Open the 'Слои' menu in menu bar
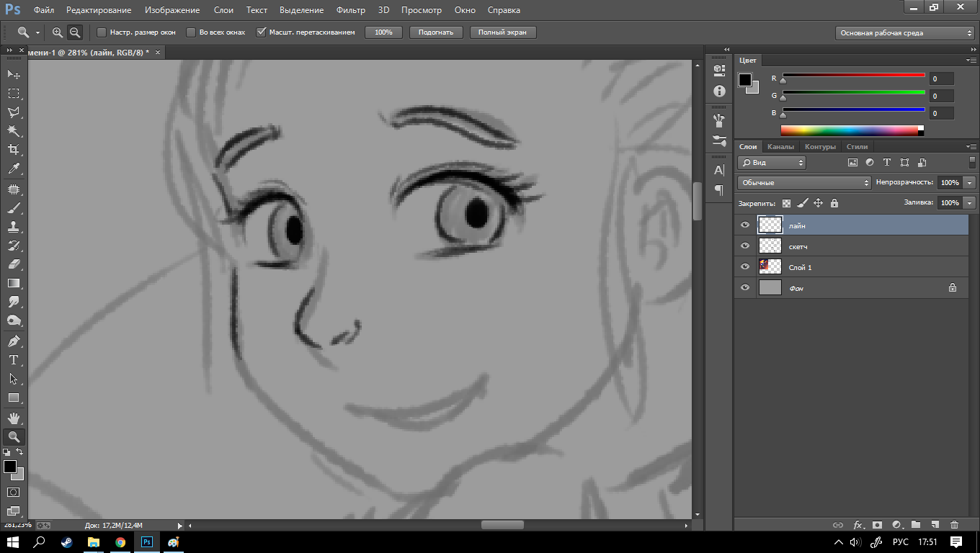Image resolution: width=980 pixels, height=553 pixels. pyautogui.click(x=223, y=10)
